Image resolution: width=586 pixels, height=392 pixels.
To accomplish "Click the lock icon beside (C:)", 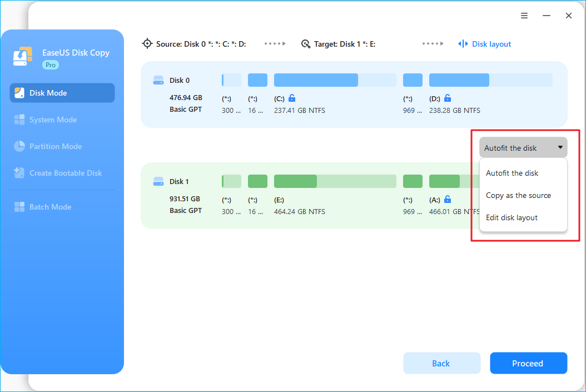I will [292, 98].
